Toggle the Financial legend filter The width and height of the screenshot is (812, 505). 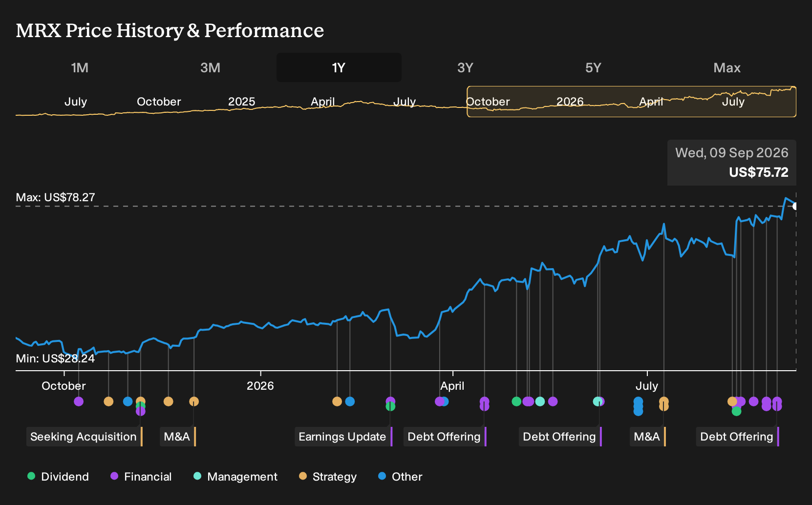pos(141,476)
